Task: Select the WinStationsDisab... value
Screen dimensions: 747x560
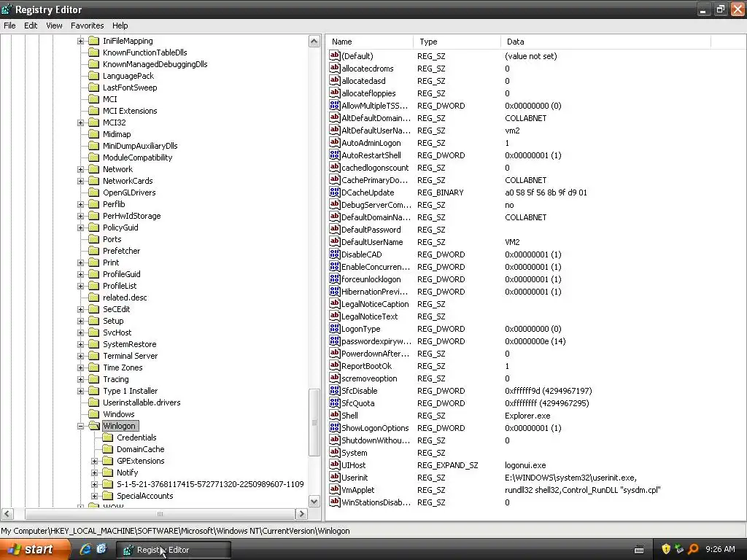Action: pyautogui.click(x=376, y=502)
